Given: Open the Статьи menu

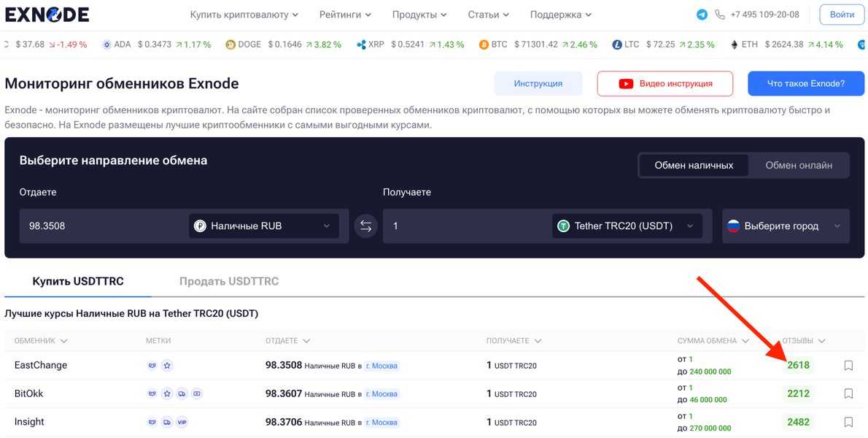Looking at the screenshot, I should (489, 15).
